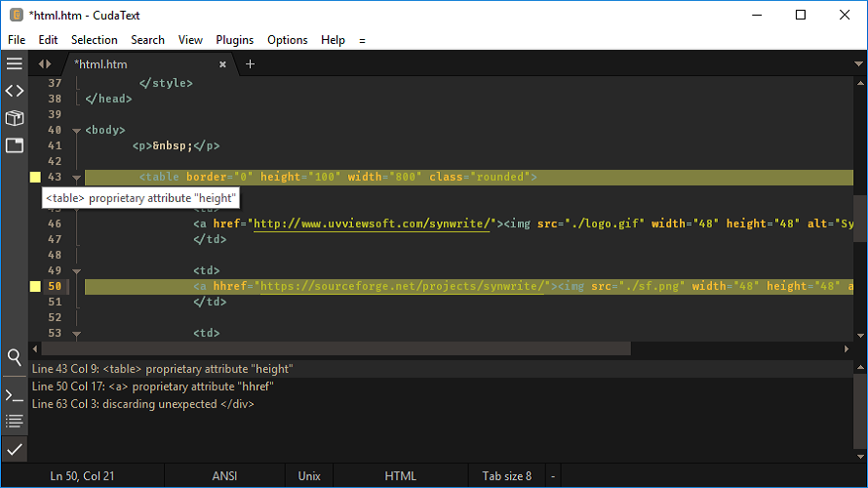Open the Search panel from sidebar
868x488 pixels.
[x=14, y=357]
